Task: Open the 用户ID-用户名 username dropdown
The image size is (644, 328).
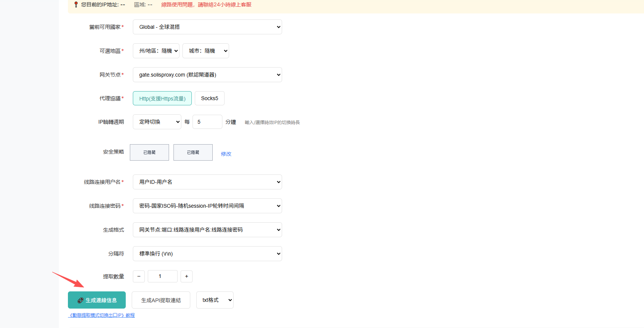Action: point(207,182)
